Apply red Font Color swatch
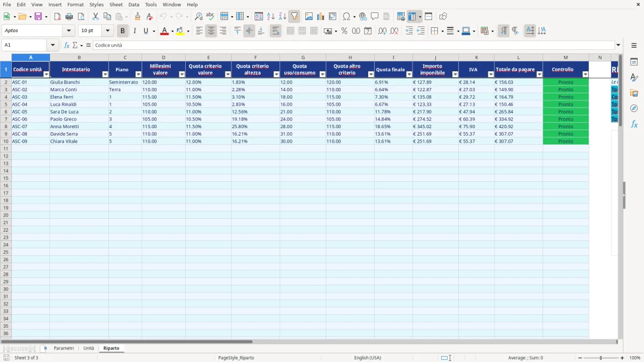Image resolution: width=644 pixels, height=362 pixels. (x=164, y=31)
